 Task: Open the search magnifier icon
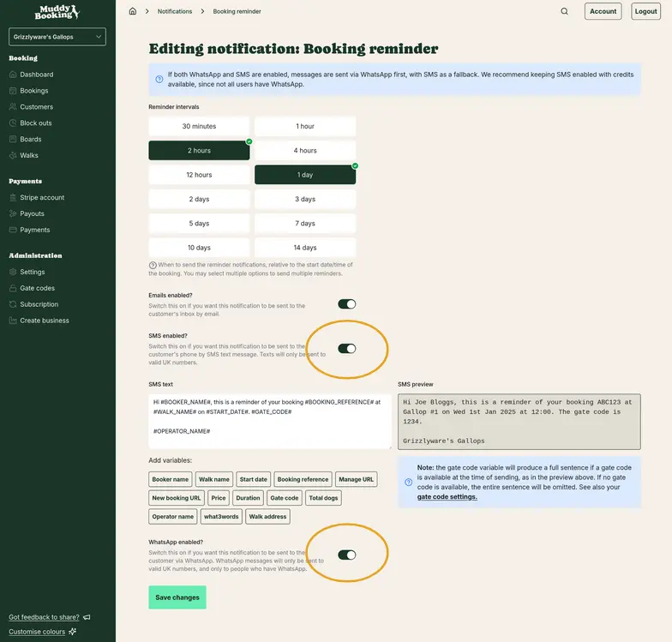(564, 11)
